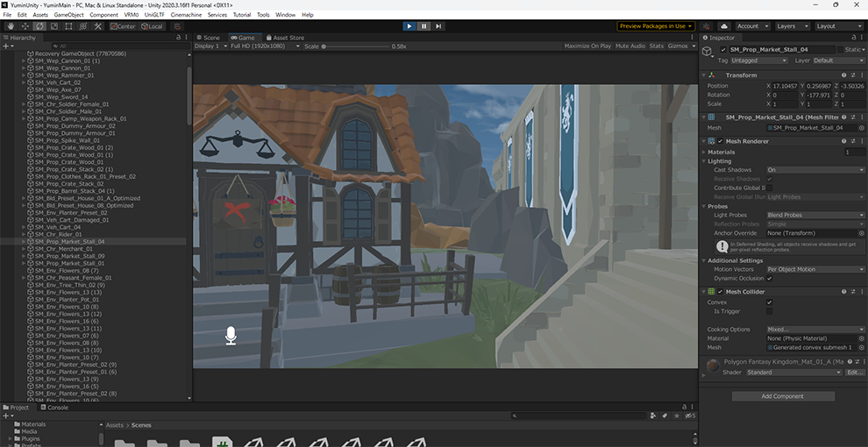This screenshot has height=447, width=868.
Task: Open the Layer dropdown (Default)
Action: [837, 60]
